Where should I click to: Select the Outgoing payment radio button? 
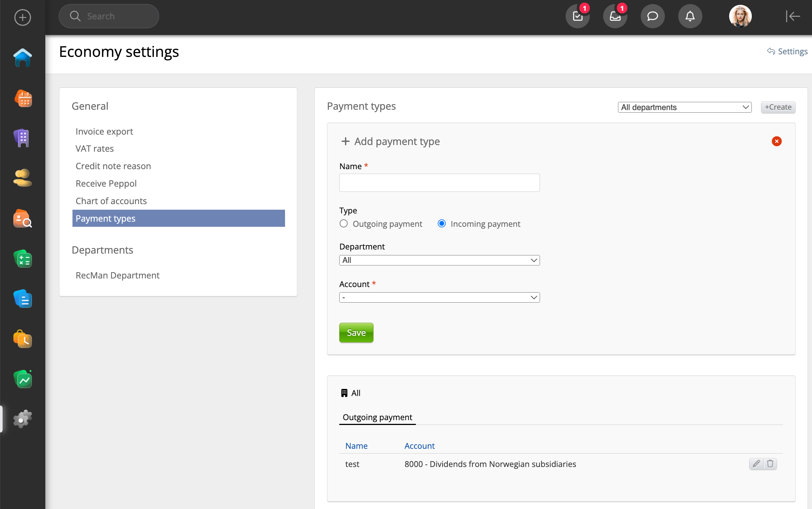tap(344, 223)
